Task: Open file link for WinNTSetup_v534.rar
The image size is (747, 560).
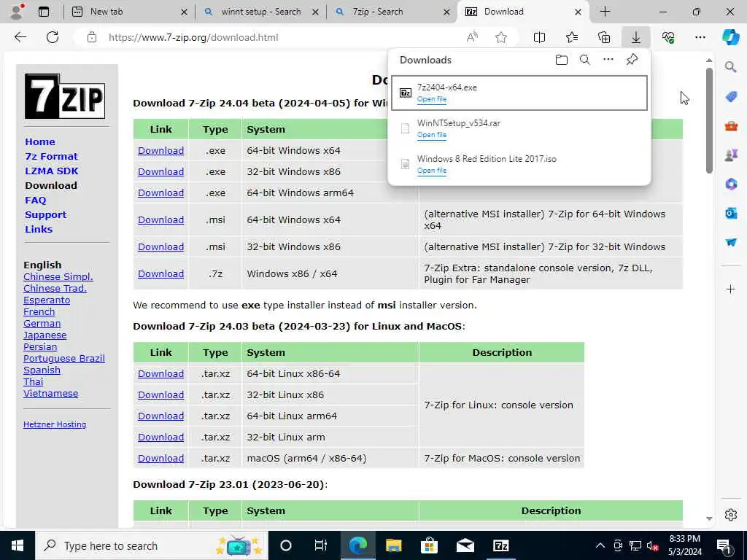Action: 432,135
